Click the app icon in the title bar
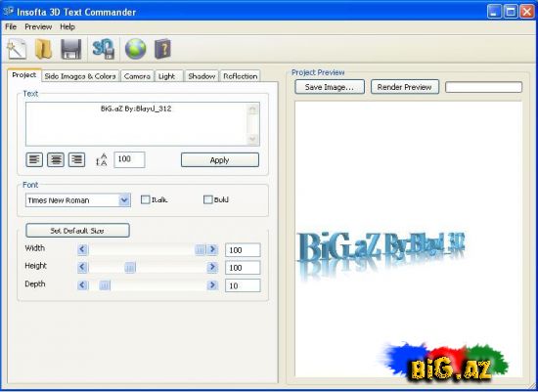 (8, 12)
